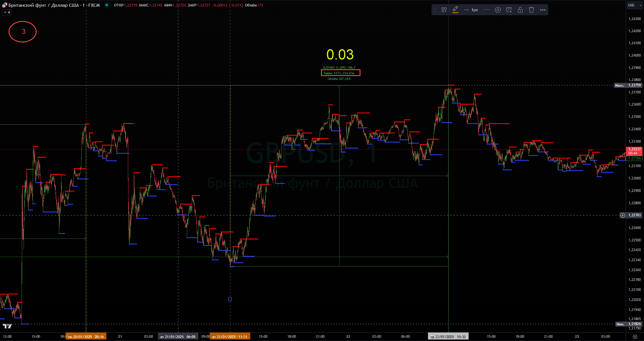The height and width of the screenshot is (341, 644).
Task: Click date label пн 20/01/2025 20:16
Action: (x=86, y=337)
